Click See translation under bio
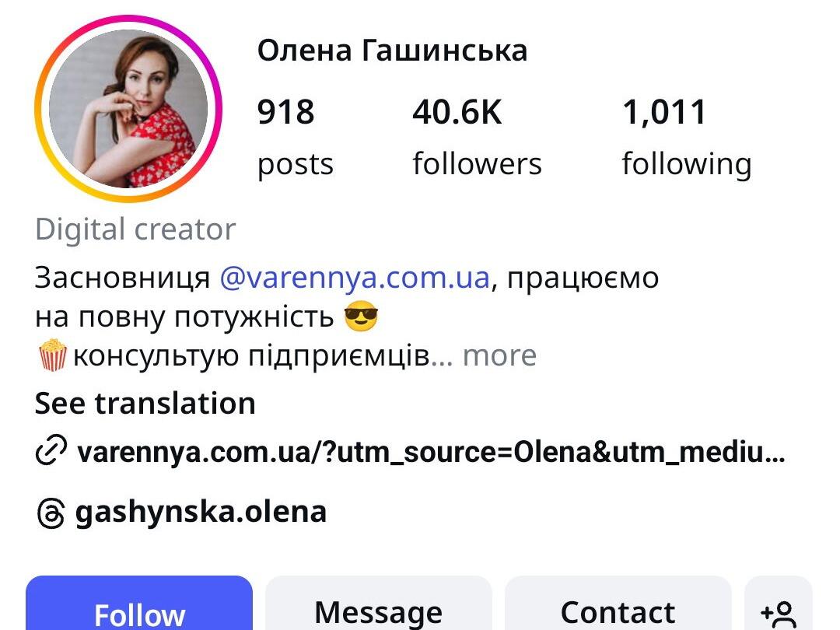 tap(145, 404)
